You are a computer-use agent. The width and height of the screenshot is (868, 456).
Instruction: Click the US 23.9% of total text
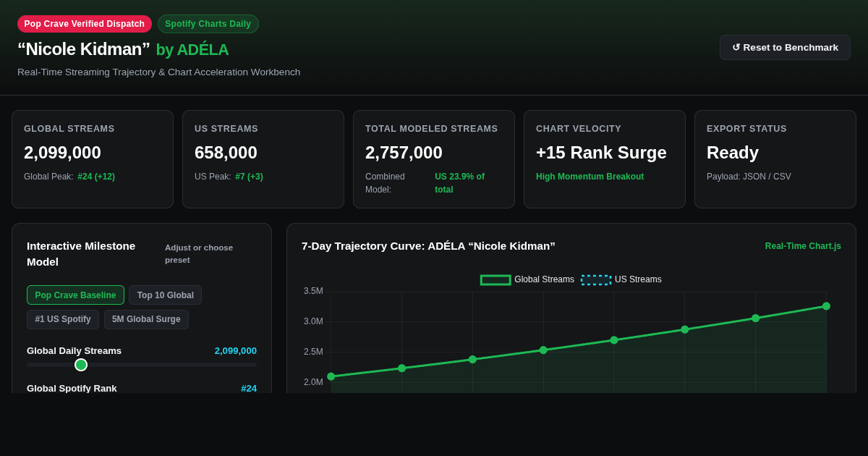pos(459,183)
